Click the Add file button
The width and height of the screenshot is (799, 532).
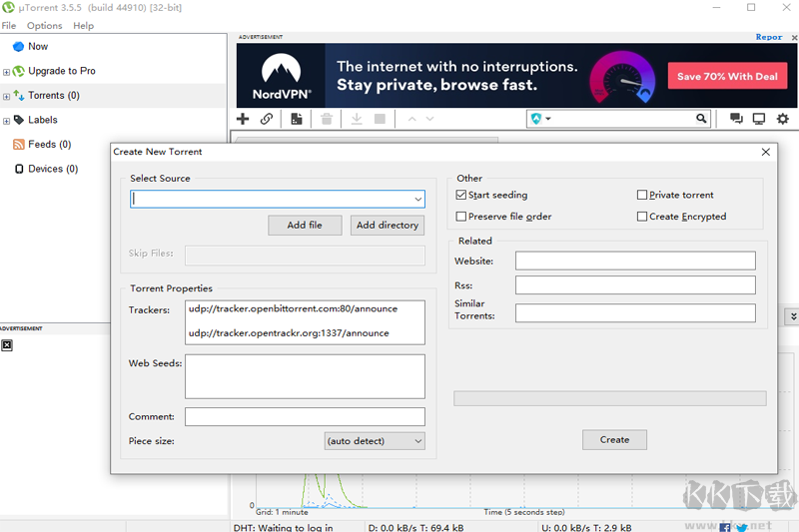pyautogui.click(x=305, y=225)
